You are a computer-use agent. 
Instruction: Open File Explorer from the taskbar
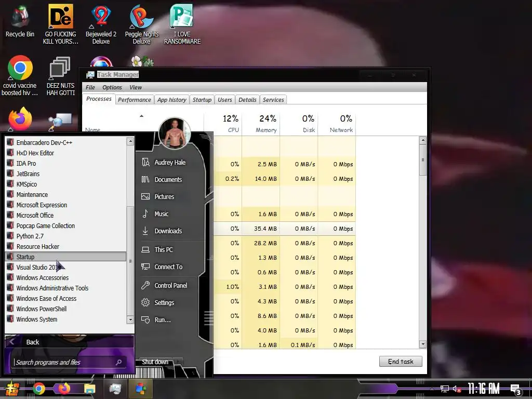click(89, 389)
